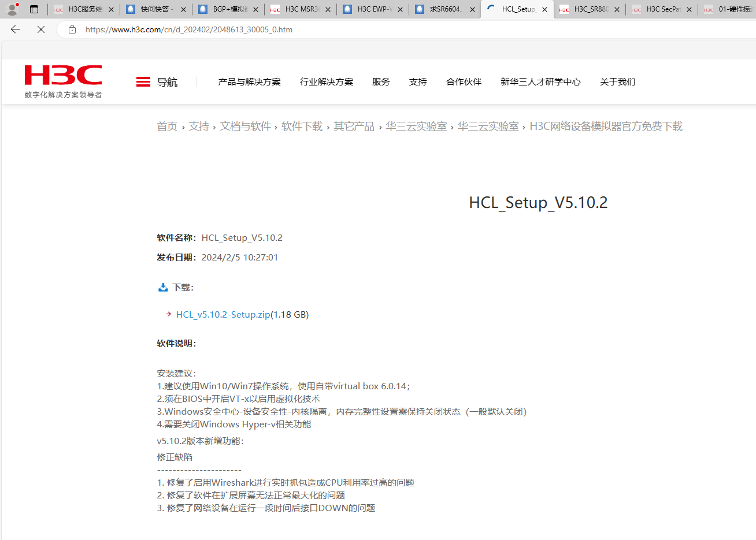The width and height of the screenshot is (756, 540).
Task: Go to 首页 in the breadcrumb
Action: click(x=167, y=126)
